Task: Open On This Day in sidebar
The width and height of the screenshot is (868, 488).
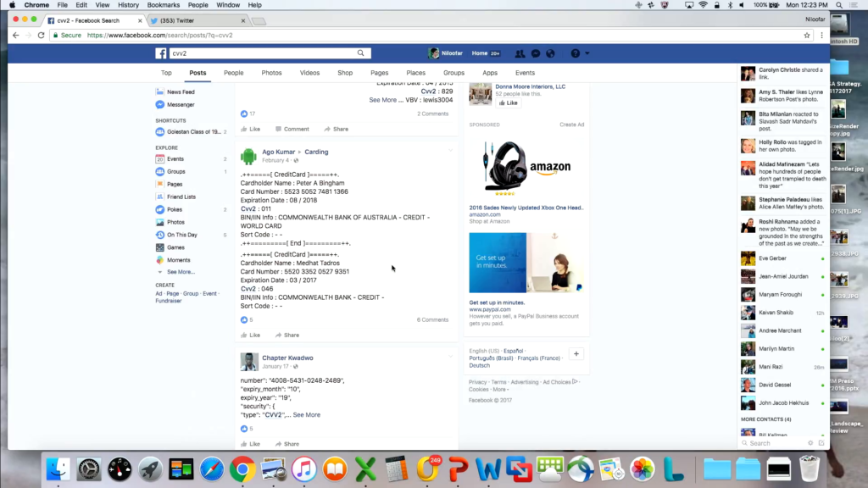Action: point(181,236)
